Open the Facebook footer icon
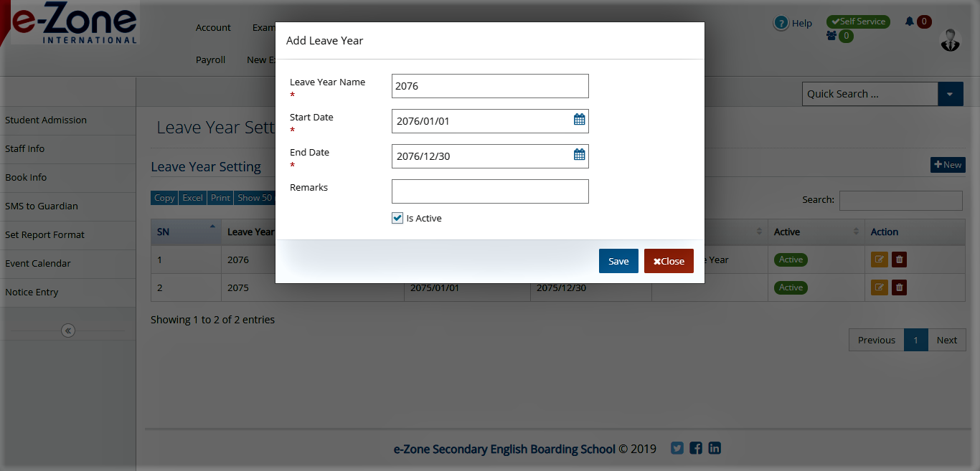 click(696, 448)
